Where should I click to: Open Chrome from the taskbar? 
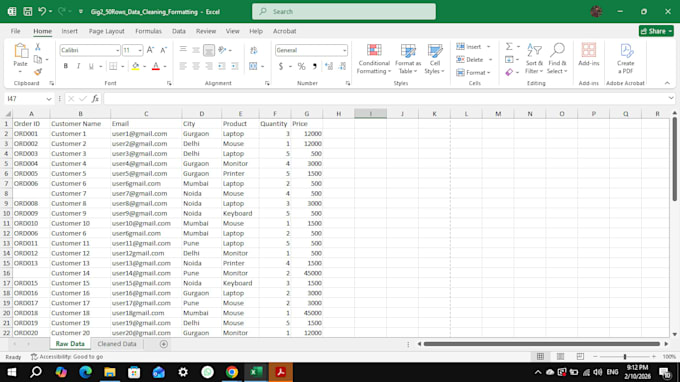[232, 372]
